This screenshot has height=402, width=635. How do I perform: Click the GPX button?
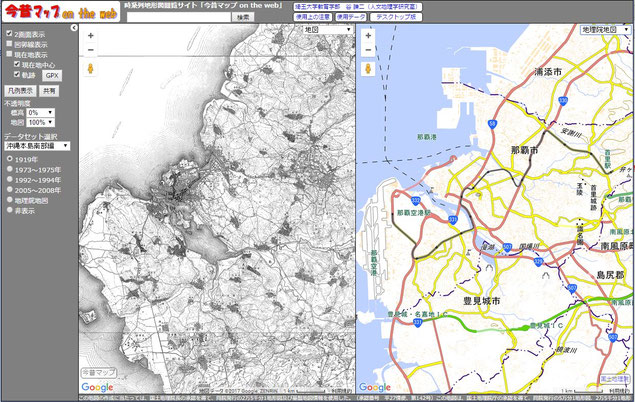point(52,75)
